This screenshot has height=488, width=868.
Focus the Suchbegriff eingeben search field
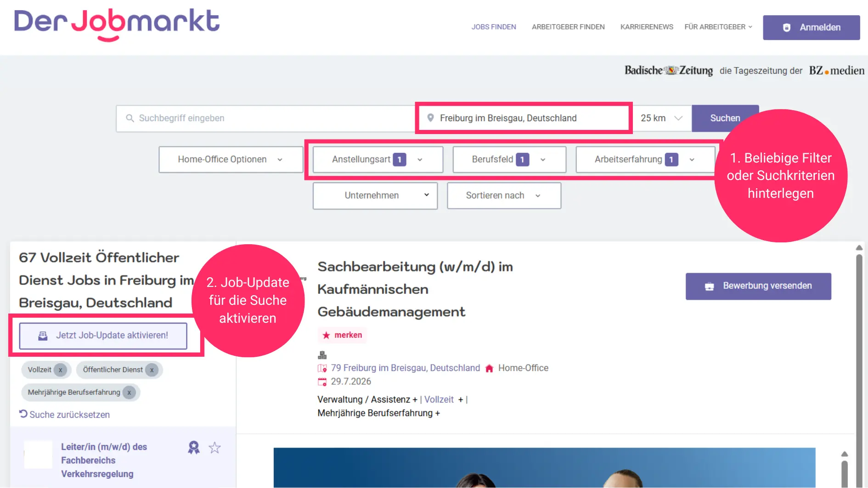[266, 118]
